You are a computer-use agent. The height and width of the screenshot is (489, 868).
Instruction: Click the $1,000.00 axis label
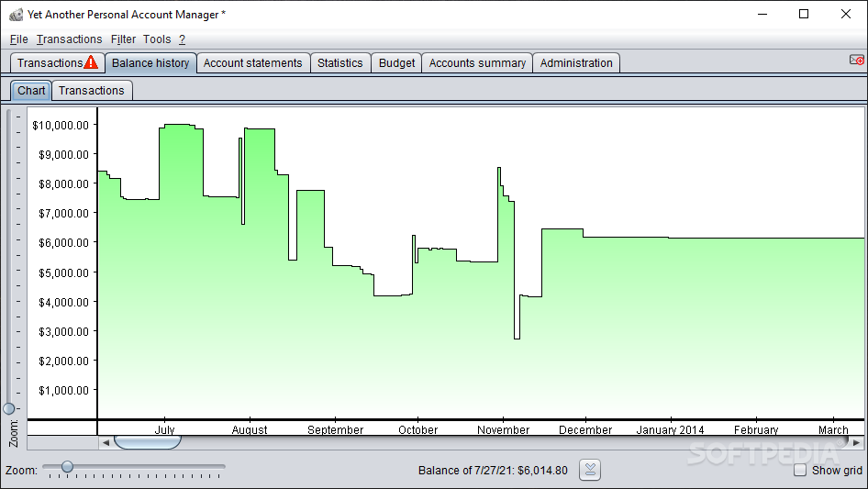pos(63,391)
